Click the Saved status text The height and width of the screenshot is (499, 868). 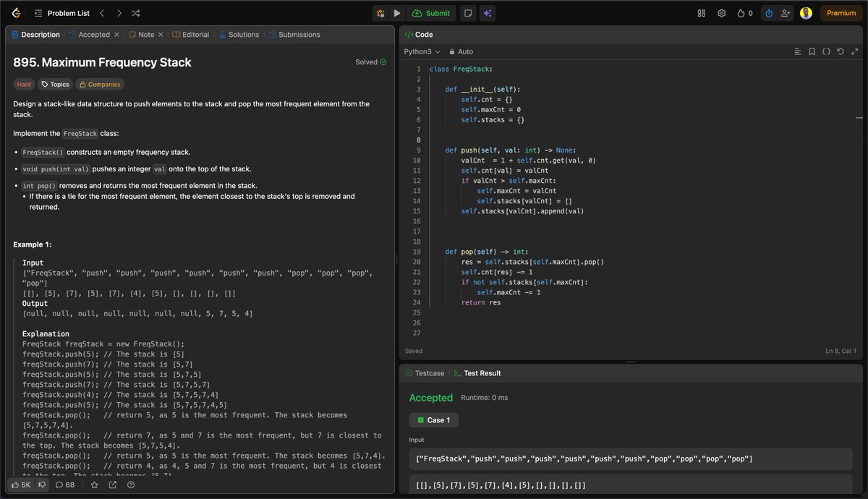point(414,351)
